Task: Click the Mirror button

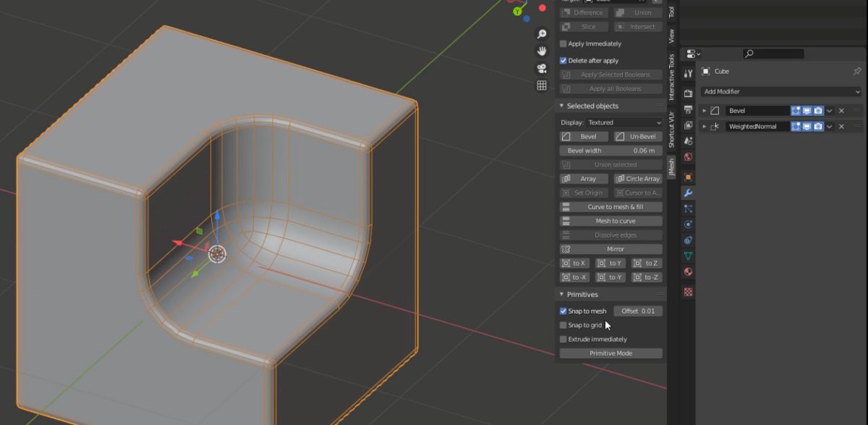Action: click(611, 249)
